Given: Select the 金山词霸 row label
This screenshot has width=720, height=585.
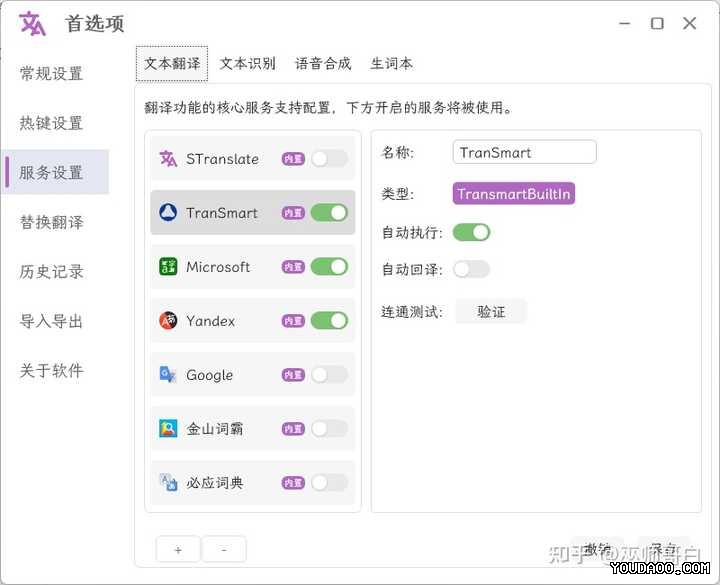Looking at the screenshot, I should (x=214, y=429).
